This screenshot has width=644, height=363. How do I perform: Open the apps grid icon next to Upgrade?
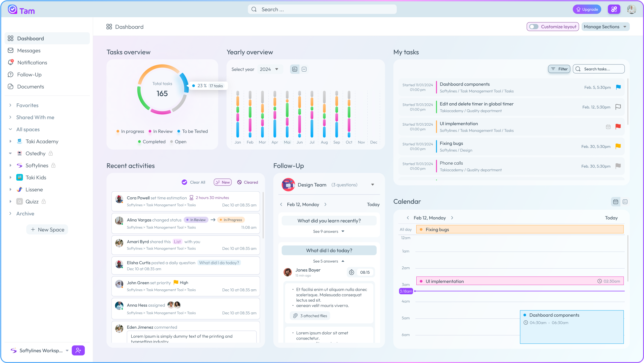click(614, 9)
